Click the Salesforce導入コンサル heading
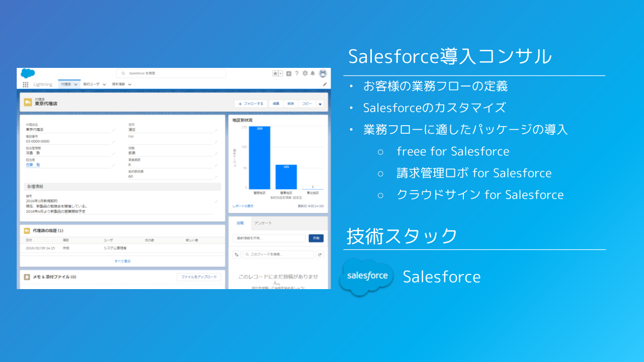The width and height of the screenshot is (644, 362). pos(450,56)
